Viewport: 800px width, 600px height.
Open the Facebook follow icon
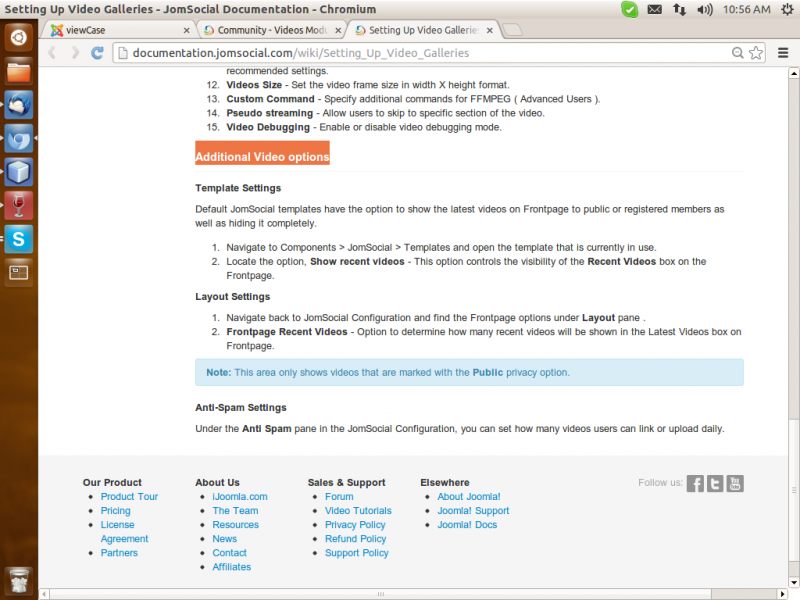click(x=695, y=483)
